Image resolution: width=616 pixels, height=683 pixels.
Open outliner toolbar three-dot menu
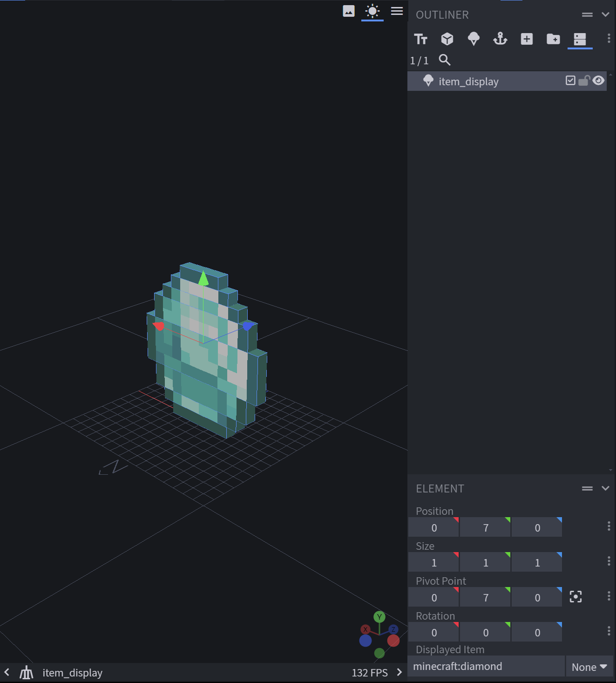tap(609, 38)
